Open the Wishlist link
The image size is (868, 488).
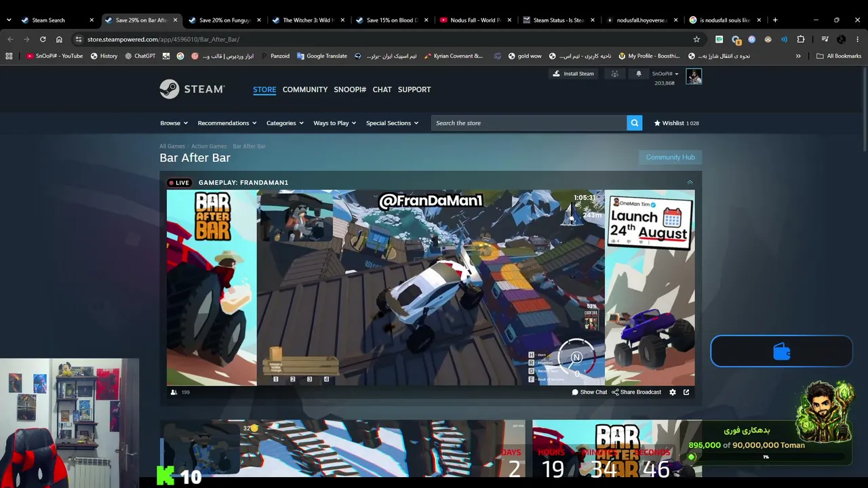(x=676, y=123)
